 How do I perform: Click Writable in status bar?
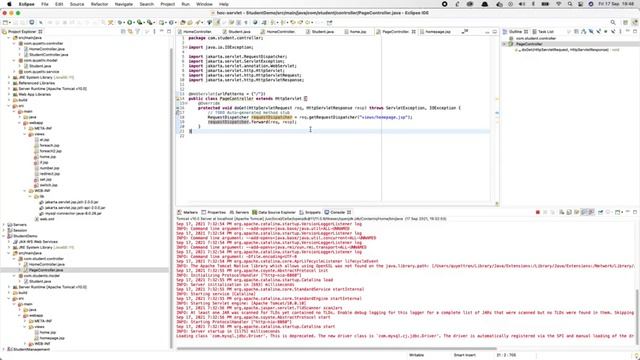point(416,356)
